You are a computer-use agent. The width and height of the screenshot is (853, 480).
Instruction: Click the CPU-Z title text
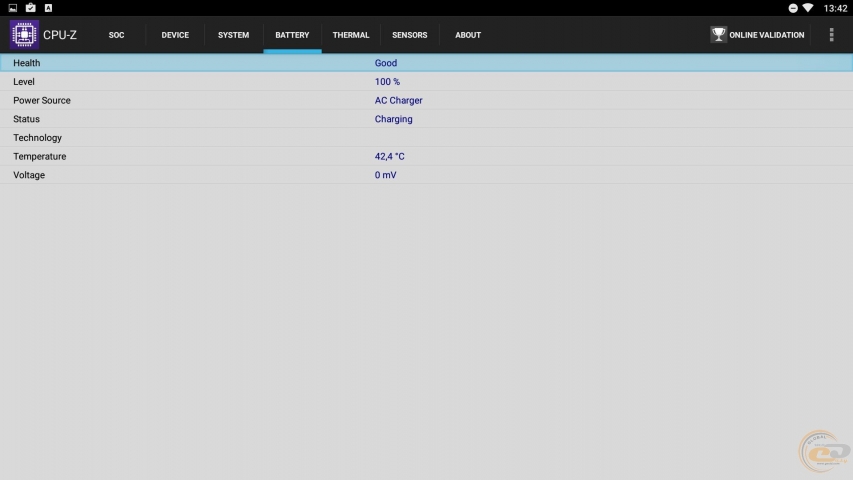(60, 35)
